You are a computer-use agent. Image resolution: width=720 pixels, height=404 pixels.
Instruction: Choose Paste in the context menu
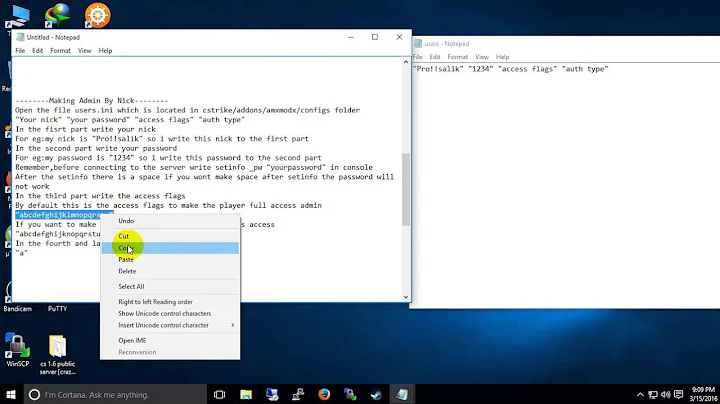pyautogui.click(x=170, y=259)
